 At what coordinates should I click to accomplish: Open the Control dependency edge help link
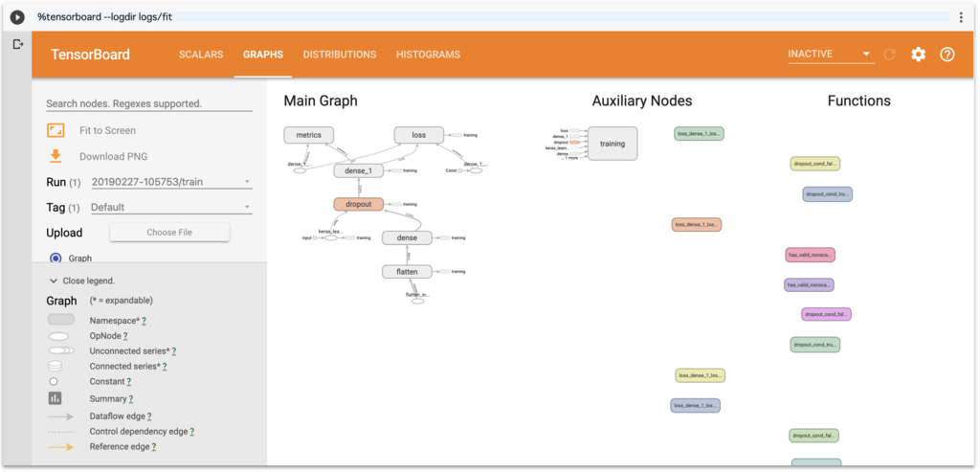[191, 432]
